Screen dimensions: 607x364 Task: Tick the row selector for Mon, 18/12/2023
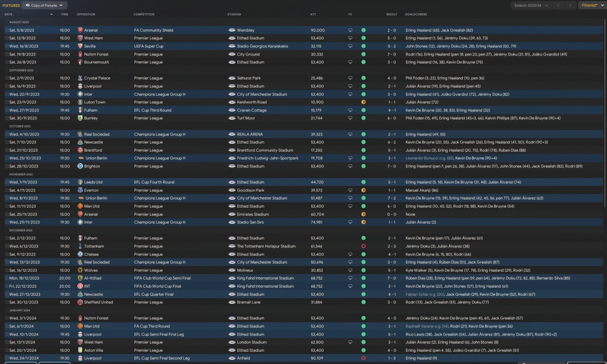[7, 278]
